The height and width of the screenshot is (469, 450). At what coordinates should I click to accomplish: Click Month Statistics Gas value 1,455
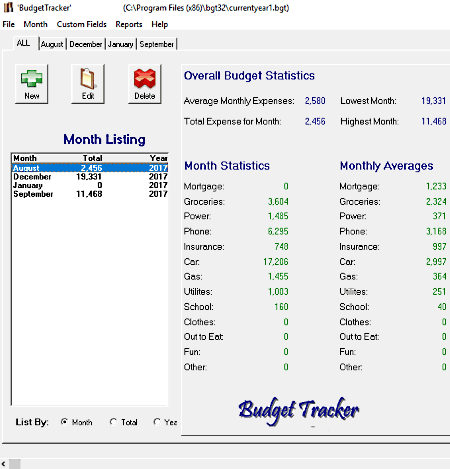coord(278,276)
